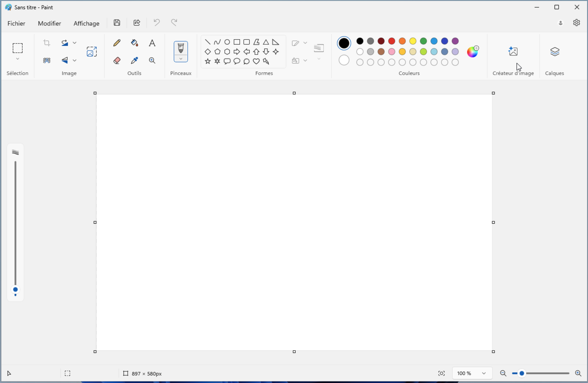Pick the green color swatch
588x383 pixels.
(x=423, y=41)
